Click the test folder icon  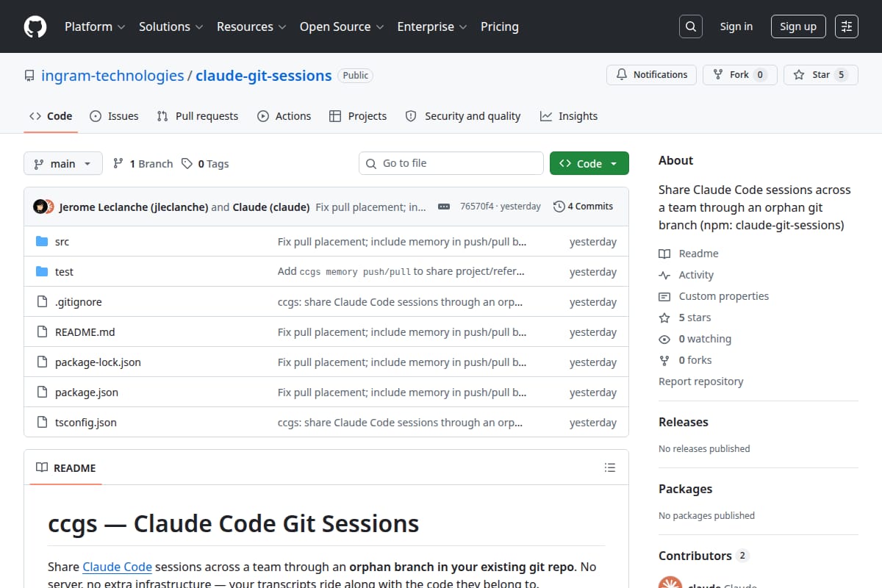coord(42,272)
